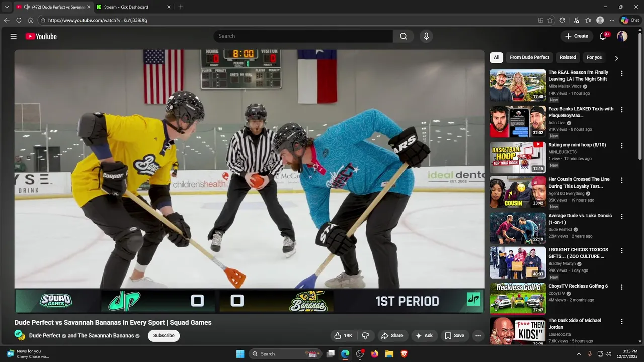The width and height of the screenshot is (644, 362).
Task: Open Dude Perfect channel avatar
Action: pos(20,335)
